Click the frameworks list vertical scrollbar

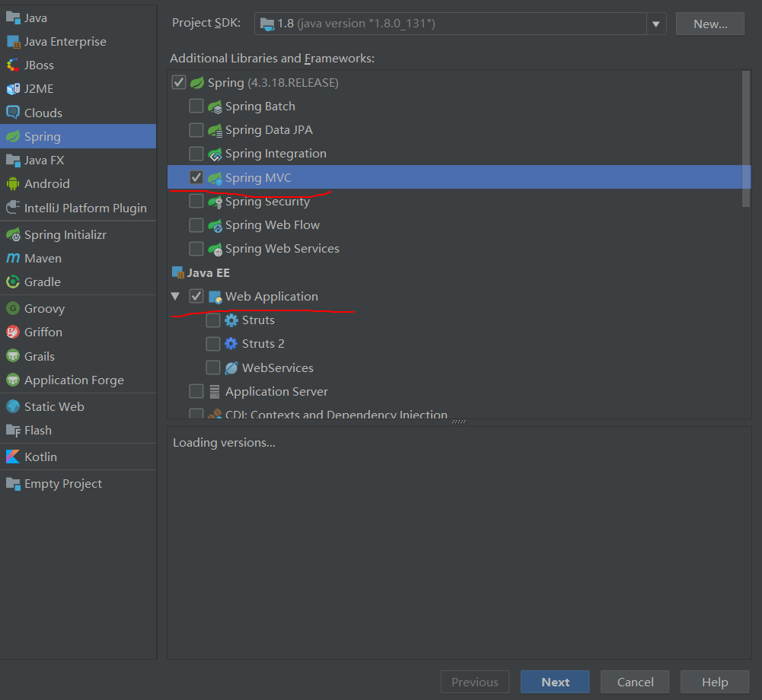click(x=746, y=139)
